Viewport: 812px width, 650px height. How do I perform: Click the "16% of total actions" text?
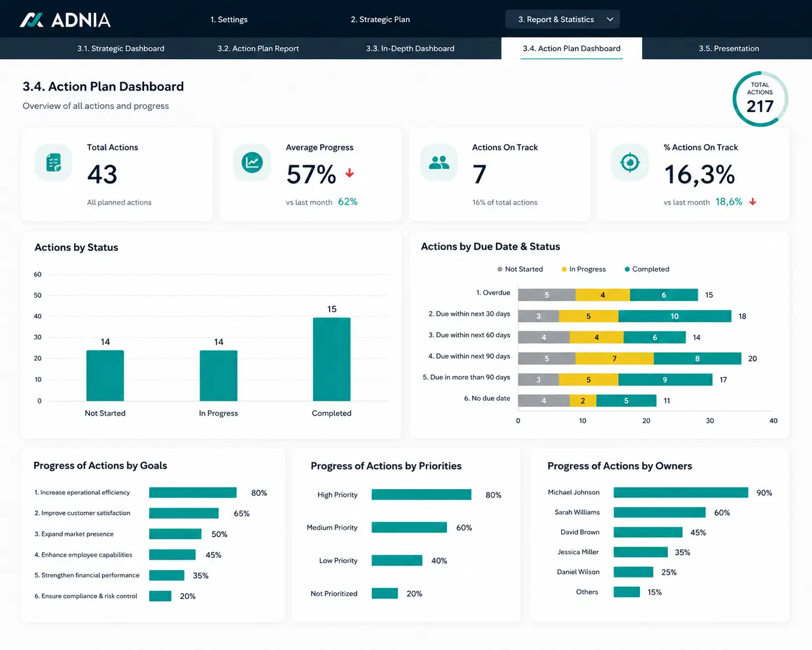click(x=505, y=202)
